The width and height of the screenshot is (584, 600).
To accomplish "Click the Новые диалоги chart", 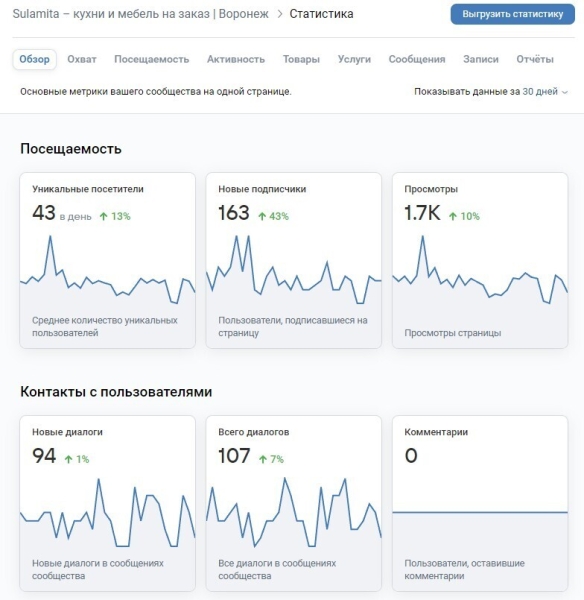I will [x=108, y=512].
